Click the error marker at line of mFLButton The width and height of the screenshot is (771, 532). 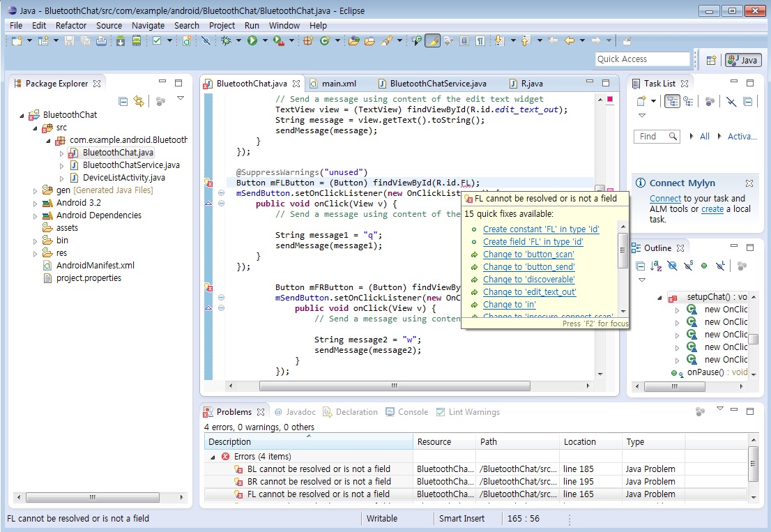(208, 183)
